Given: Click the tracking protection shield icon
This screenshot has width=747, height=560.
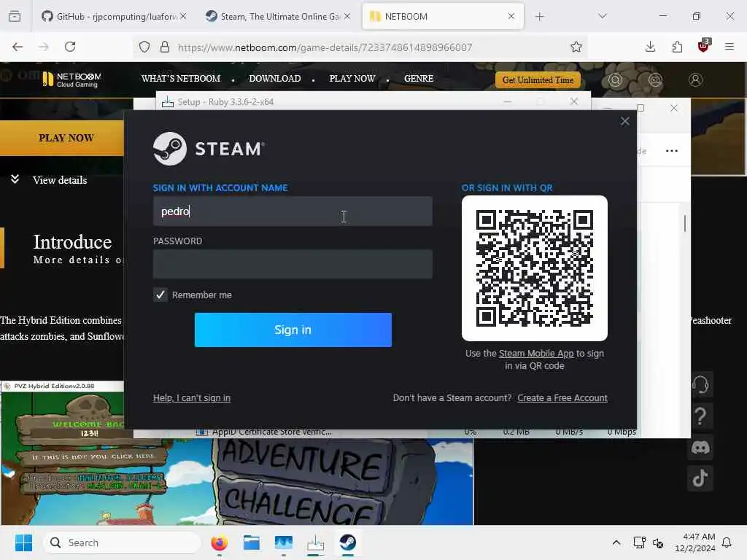Looking at the screenshot, I should pyautogui.click(x=144, y=47).
